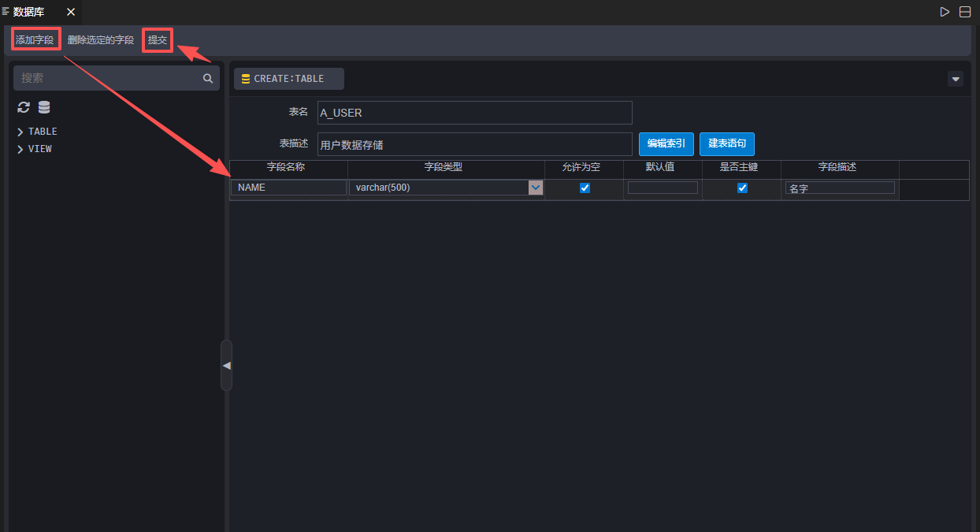The image size is (980, 532).
Task: Click the 表名 input field A_USER
Action: (474, 113)
